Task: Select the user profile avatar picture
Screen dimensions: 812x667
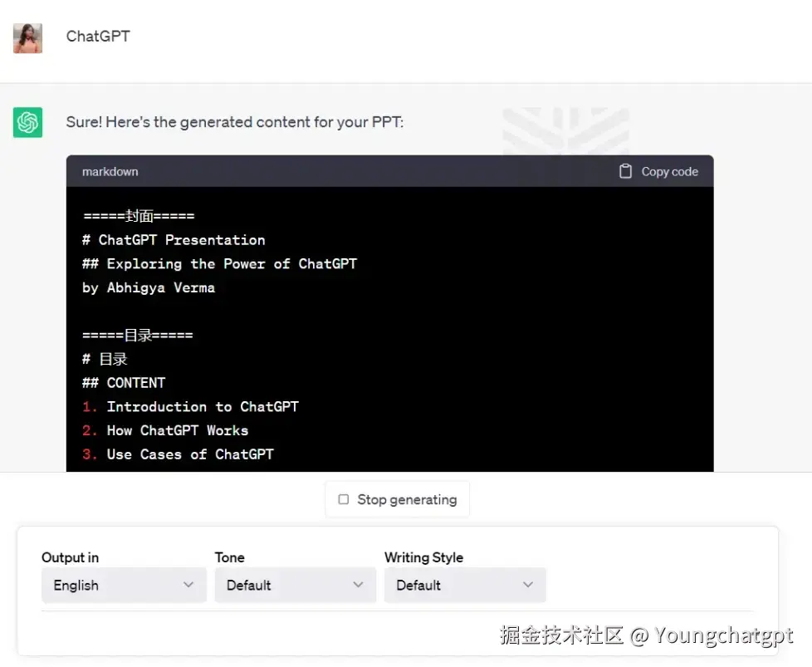Action: (x=27, y=38)
